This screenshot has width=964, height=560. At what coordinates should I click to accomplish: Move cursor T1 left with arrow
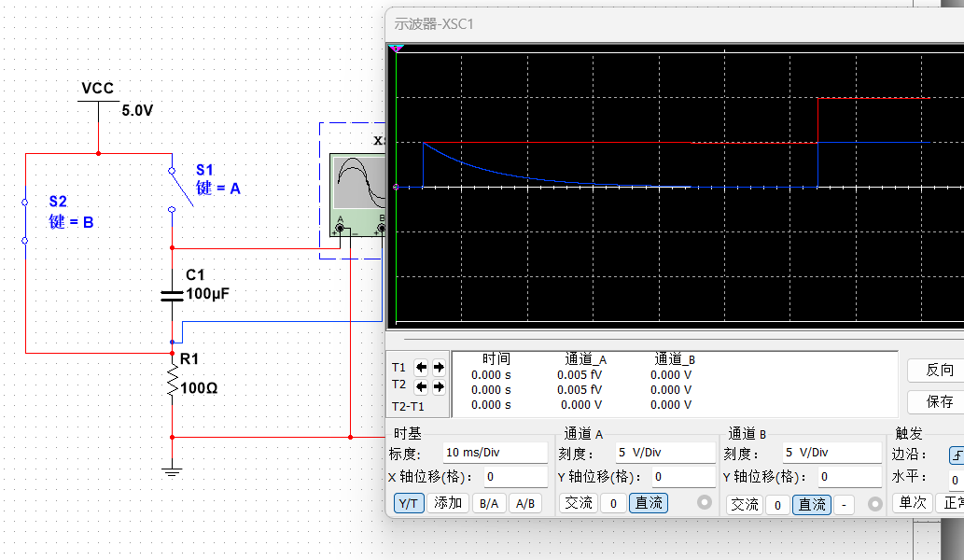(421, 368)
